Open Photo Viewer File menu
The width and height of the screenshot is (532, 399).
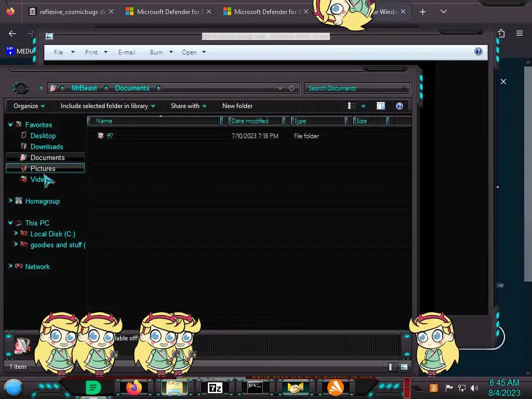coord(64,52)
